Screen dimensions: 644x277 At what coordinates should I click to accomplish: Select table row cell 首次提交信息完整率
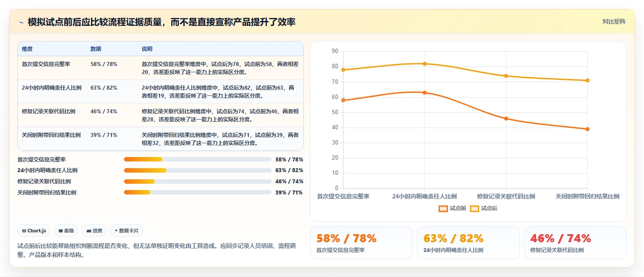[46, 64]
